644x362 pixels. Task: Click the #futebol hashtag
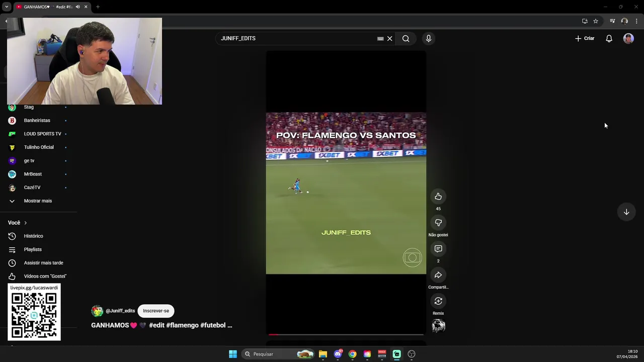tap(213, 325)
